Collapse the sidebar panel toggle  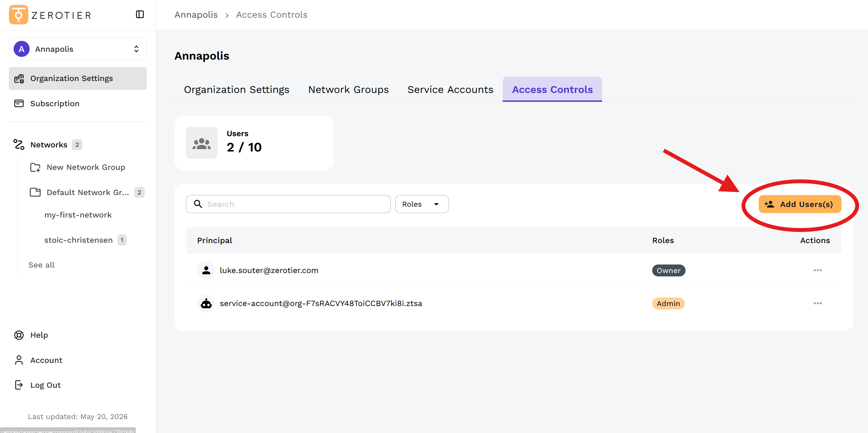click(140, 14)
